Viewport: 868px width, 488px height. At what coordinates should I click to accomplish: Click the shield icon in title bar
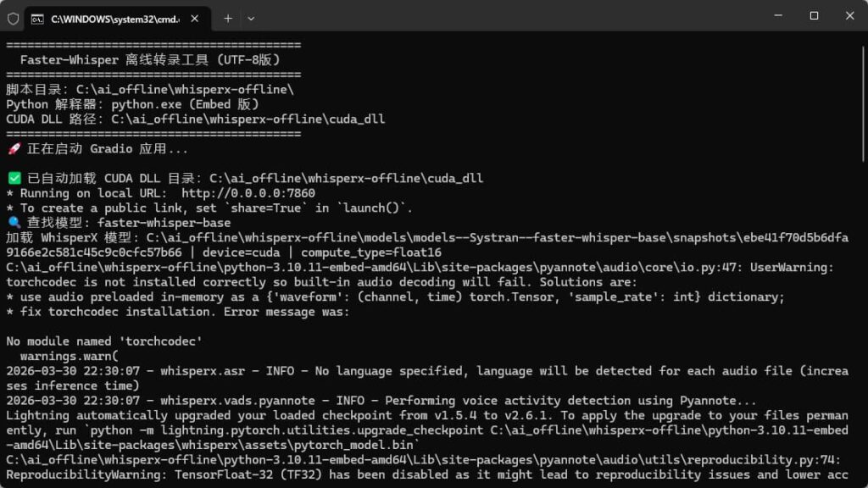[x=13, y=18]
